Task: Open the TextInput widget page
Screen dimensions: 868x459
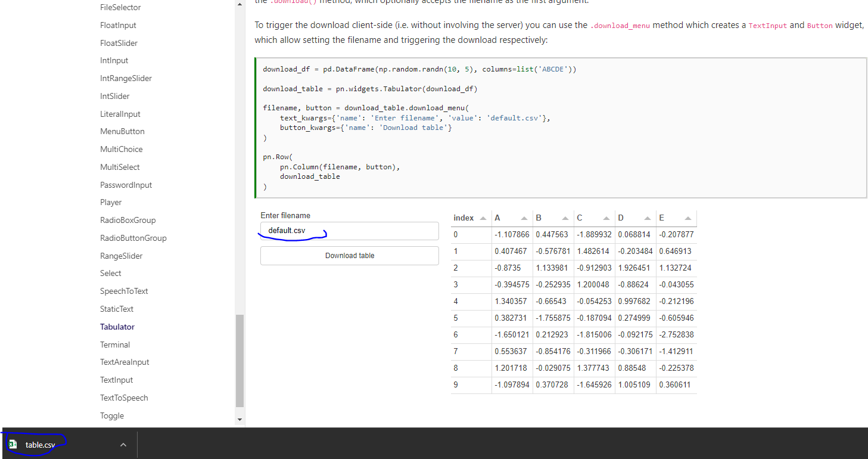Action: [x=117, y=380]
